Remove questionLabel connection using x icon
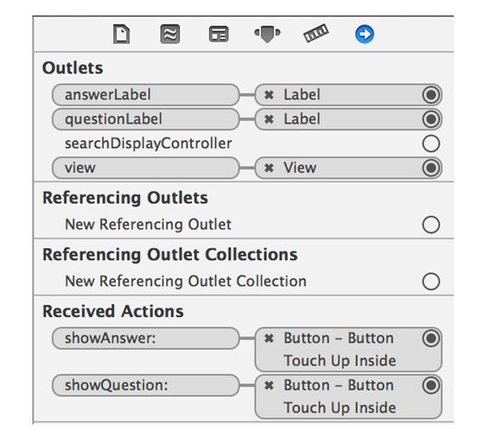The width and height of the screenshot is (504, 437). 269,119
